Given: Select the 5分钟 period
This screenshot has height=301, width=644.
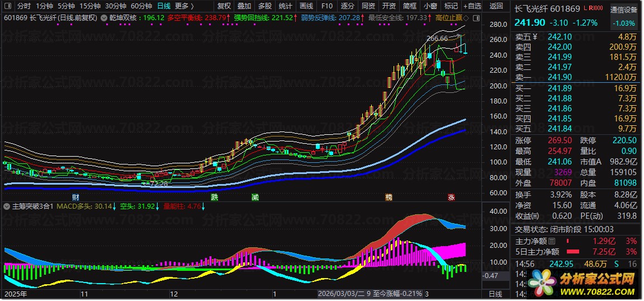Looking at the screenshot, I should (x=66, y=6).
